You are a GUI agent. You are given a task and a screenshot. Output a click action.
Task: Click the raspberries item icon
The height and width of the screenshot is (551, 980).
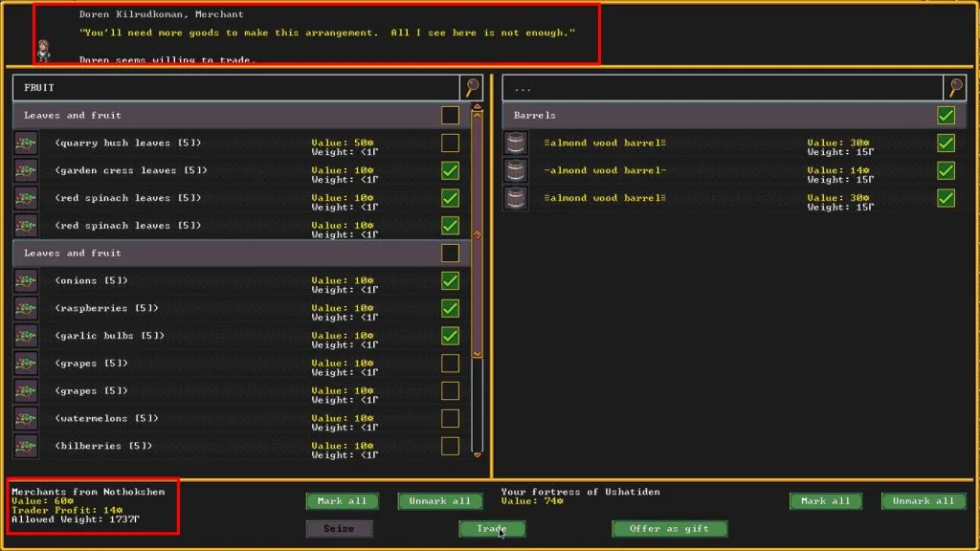click(x=27, y=308)
